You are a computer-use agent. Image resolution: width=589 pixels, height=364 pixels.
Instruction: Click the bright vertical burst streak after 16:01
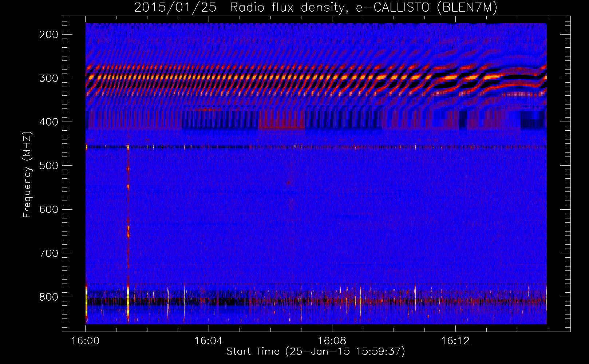click(x=128, y=233)
